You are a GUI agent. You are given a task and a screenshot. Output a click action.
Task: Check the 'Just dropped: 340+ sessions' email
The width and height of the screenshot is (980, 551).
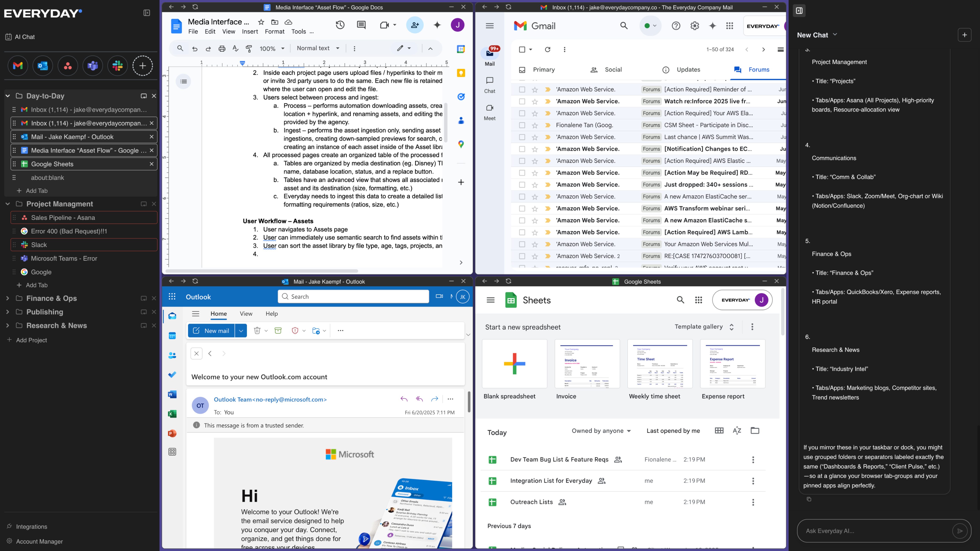(x=522, y=185)
